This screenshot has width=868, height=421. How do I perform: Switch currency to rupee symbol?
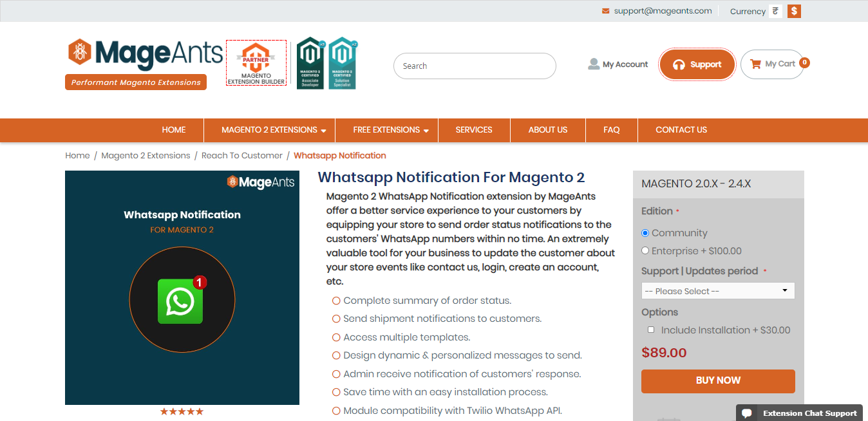[775, 11]
